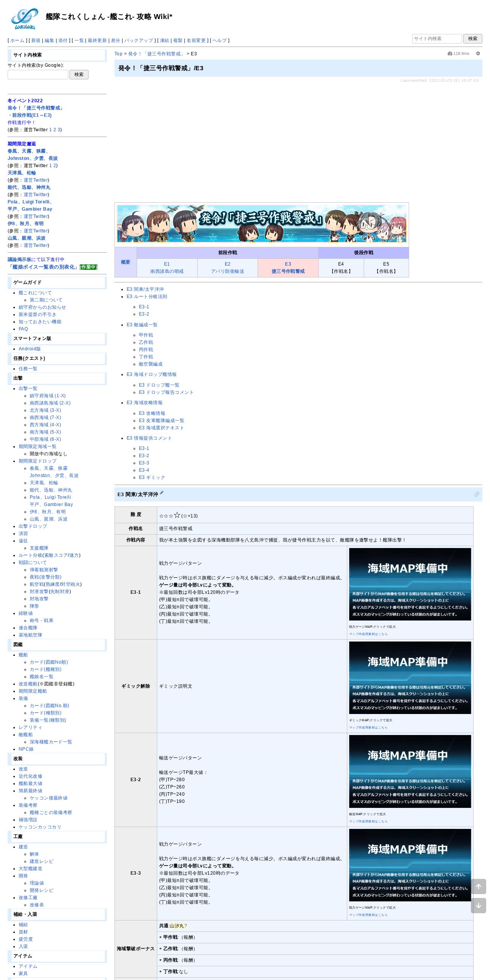Open sidebar link 期間限定邂逅
Viewport: 490px width, 980px height.
22,144
